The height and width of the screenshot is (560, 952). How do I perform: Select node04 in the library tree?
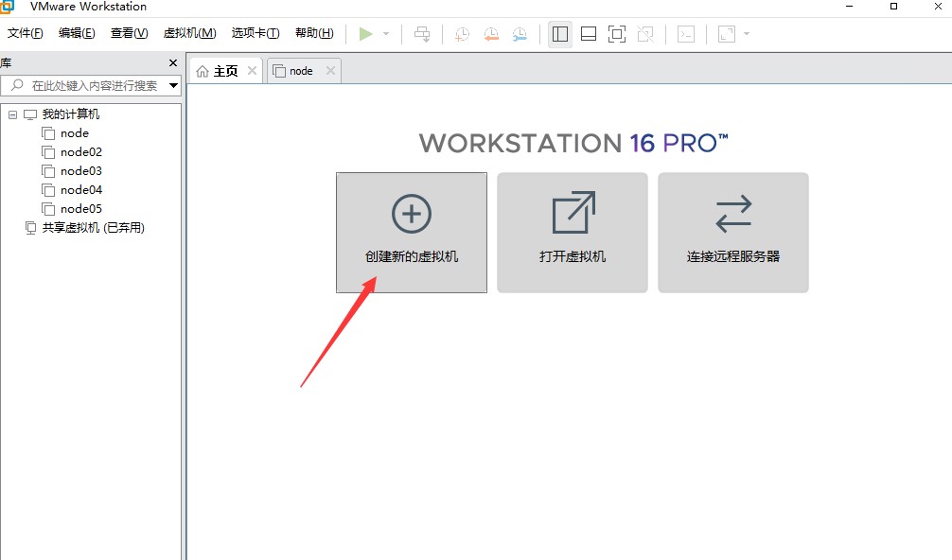(x=81, y=190)
